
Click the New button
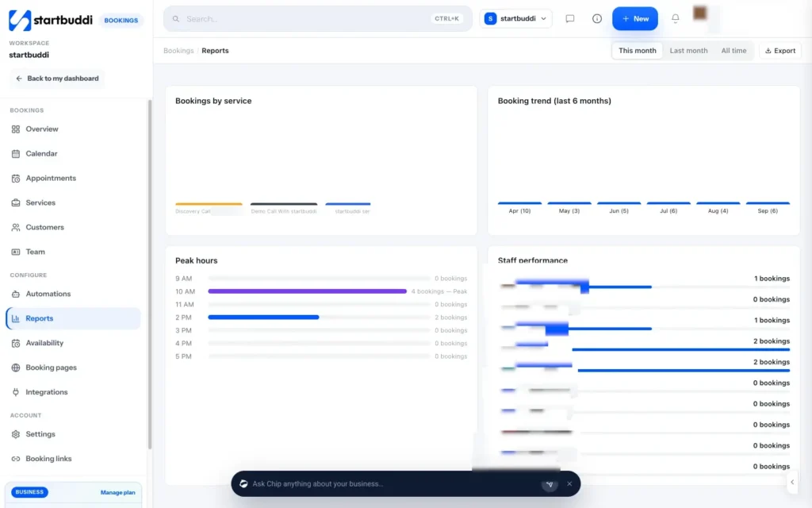(x=635, y=19)
